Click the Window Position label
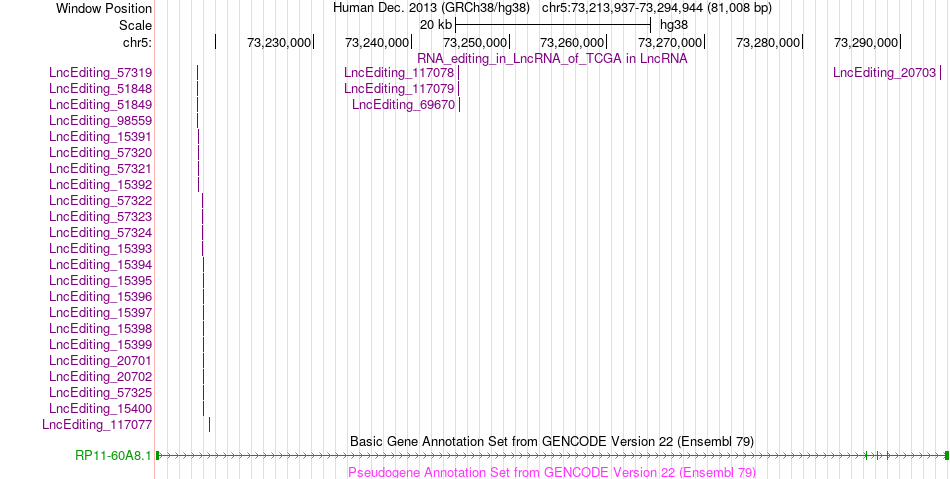The height and width of the screenshot is (479, 950). (104, 8)
